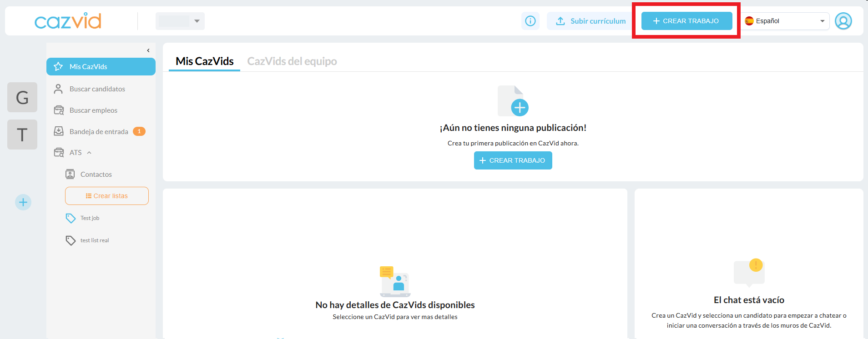
Task: Open the user profile avatar icon
Action: coord(843,21)
